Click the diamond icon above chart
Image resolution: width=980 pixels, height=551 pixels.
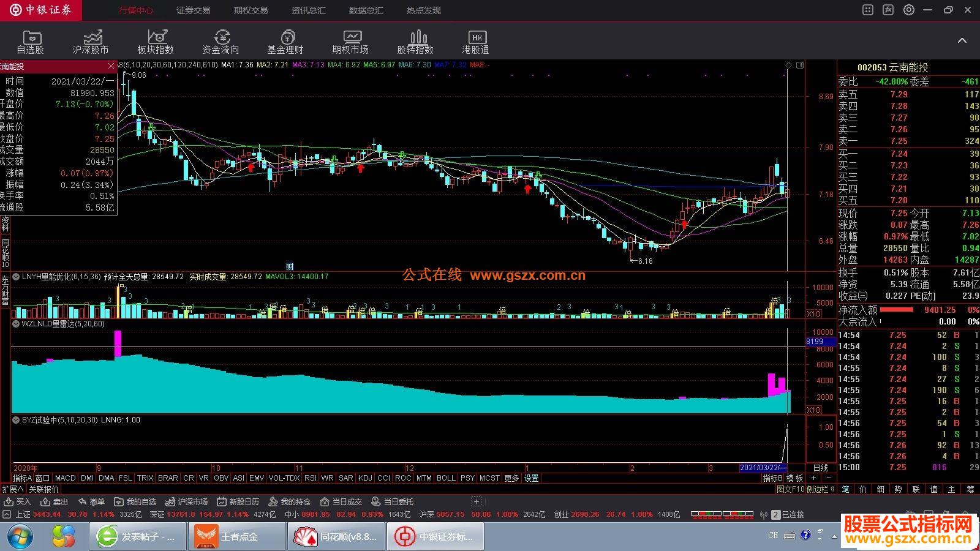788,65
